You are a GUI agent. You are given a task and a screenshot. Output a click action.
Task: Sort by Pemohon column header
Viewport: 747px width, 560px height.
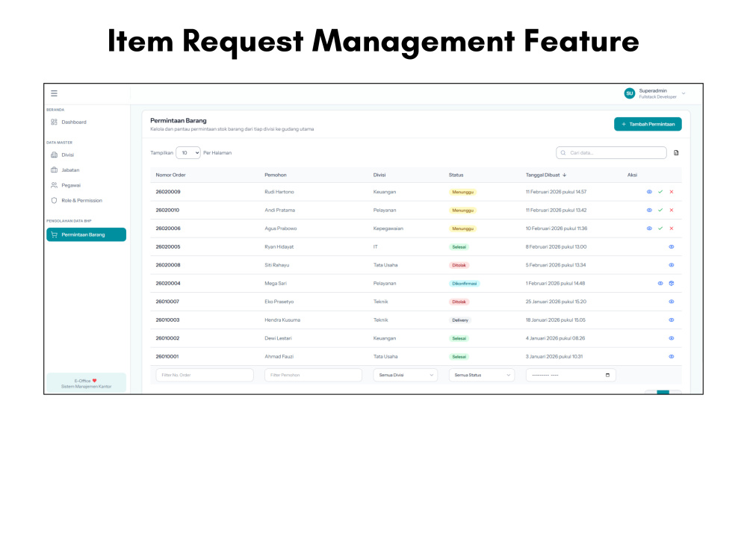(276, 175)
